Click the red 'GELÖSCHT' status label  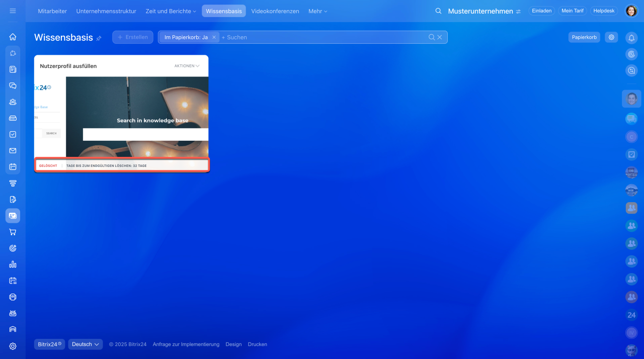pos(48,165)
